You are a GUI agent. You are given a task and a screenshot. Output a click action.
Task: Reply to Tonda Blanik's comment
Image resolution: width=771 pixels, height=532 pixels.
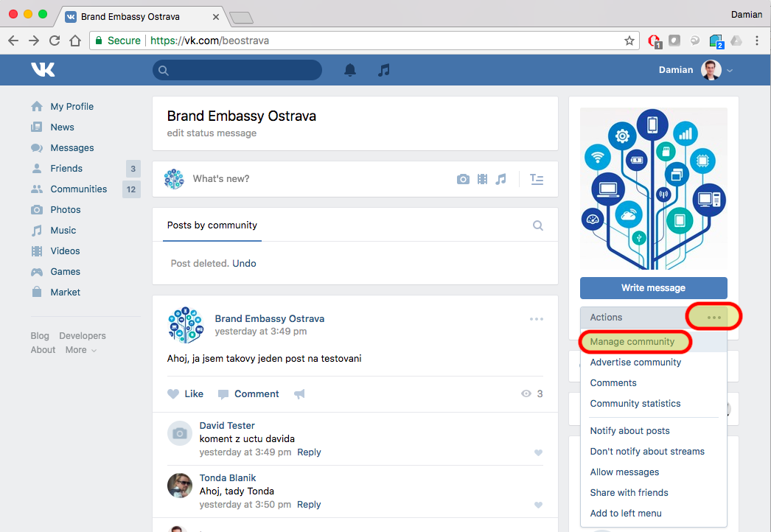tap(309, 505)
